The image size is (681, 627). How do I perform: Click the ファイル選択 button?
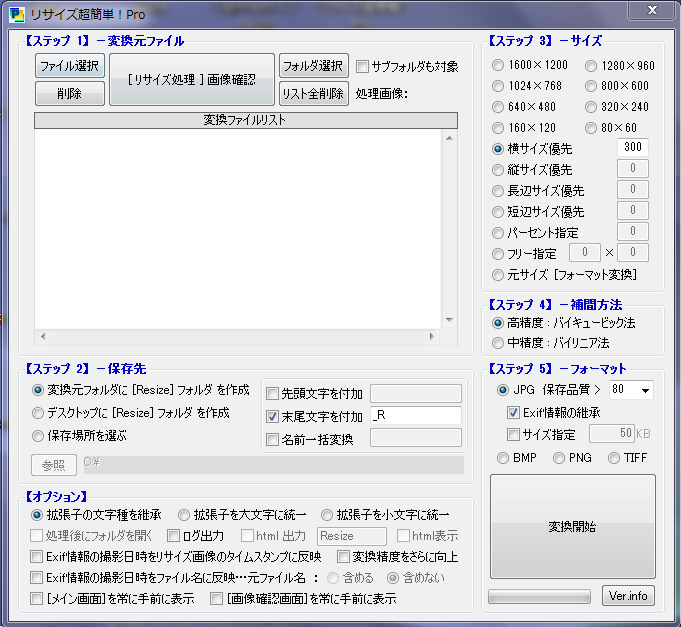[69, 66]
